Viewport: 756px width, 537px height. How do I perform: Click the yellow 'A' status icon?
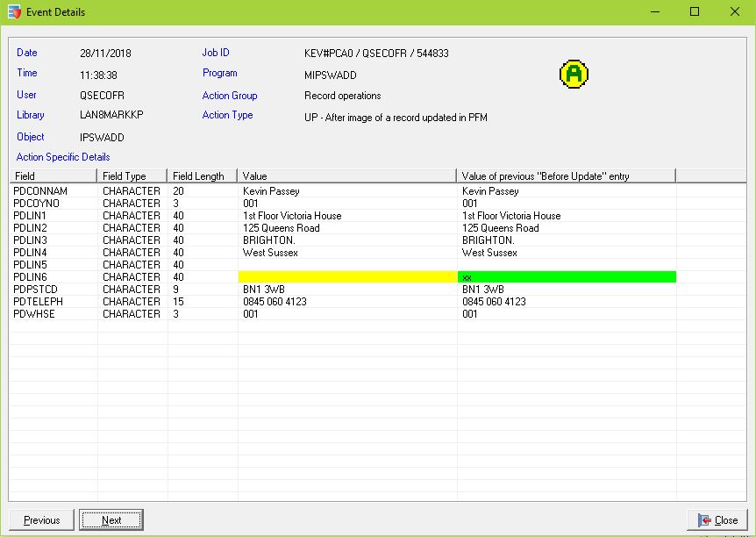pos(573,75)
